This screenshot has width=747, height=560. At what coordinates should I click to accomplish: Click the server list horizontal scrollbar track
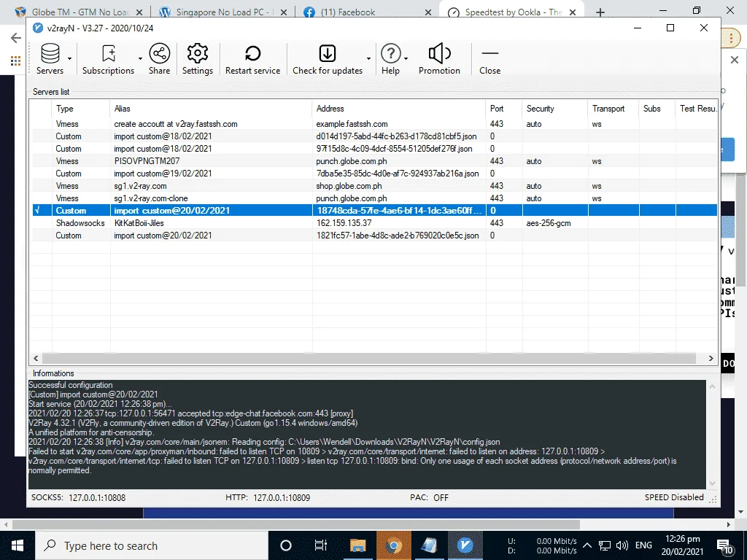(368, 358)
